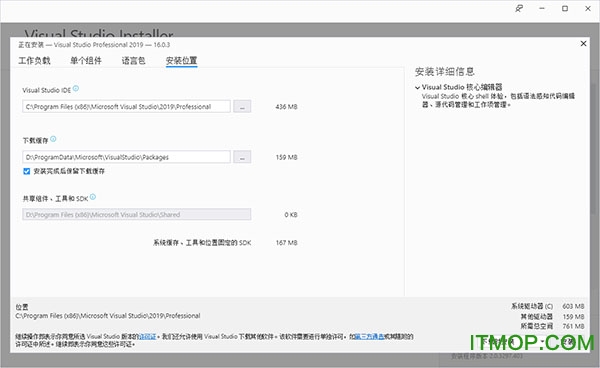Edit the Visual Studio IDE path field

pos(126,106)
